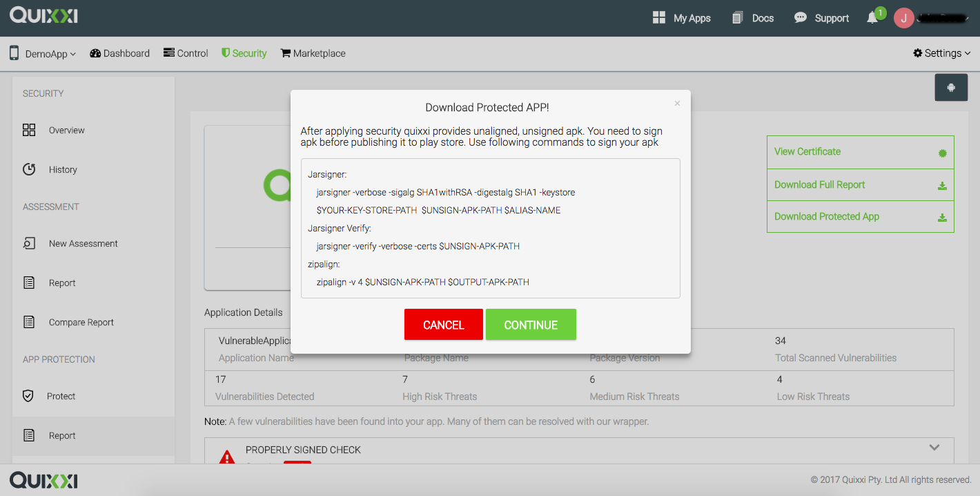
Task: Click the CONTINUE button in the dialog
Action: 531,324
